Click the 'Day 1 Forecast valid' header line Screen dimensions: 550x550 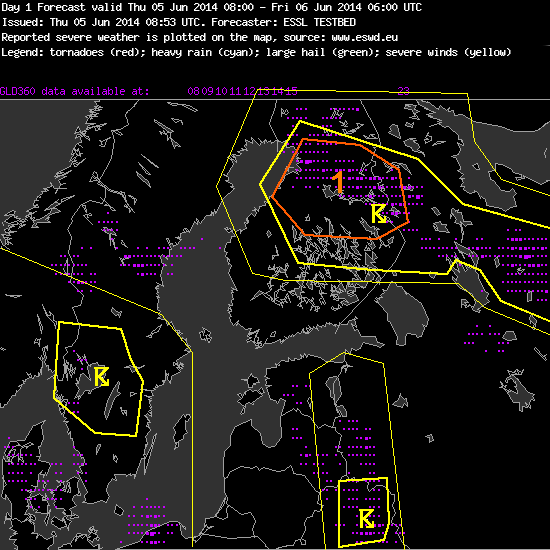click(212, 7)
